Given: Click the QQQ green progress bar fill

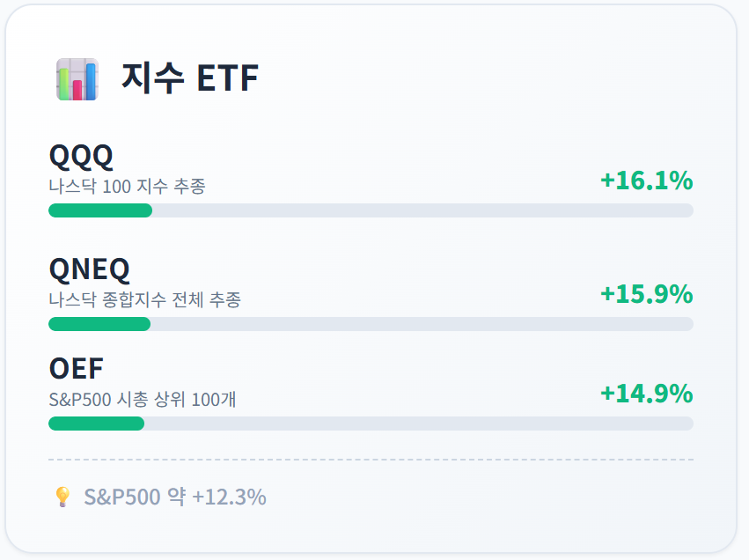Looking at the screenshot, I should (100, 210).
